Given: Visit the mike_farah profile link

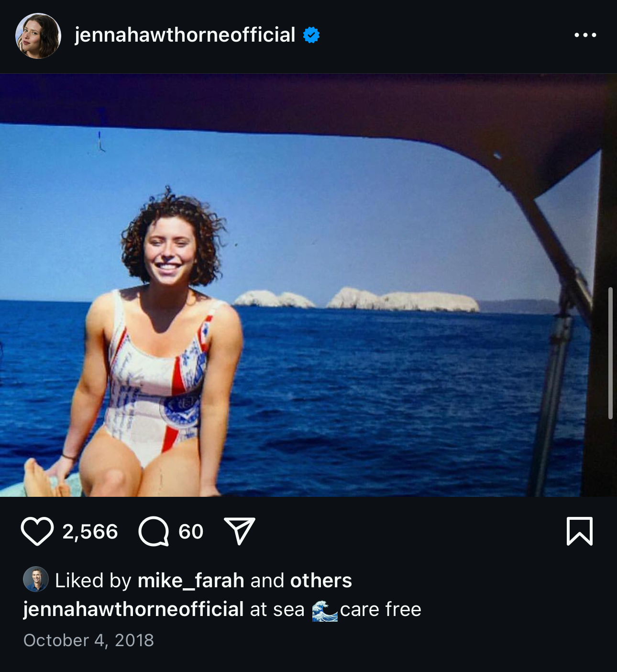Looking at the screenshot, I should pos(191,581).
